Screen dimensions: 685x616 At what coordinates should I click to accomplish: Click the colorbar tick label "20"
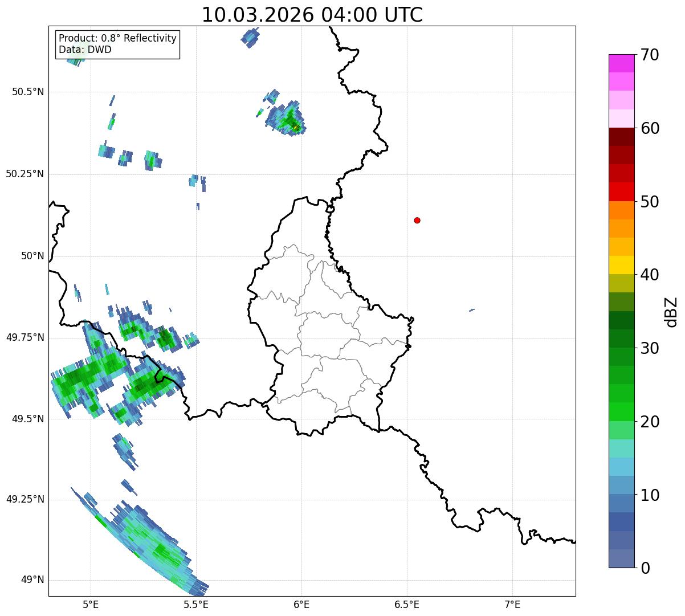[x=649, y=422]
